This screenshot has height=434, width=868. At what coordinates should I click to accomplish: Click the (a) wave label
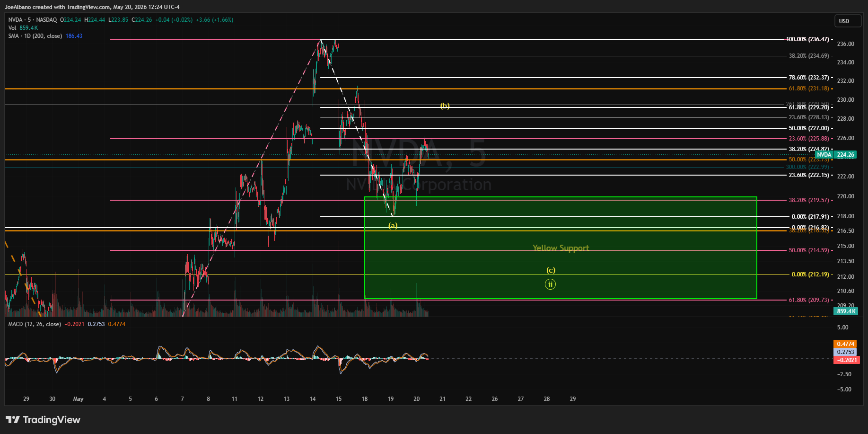(x=393, y=226)
